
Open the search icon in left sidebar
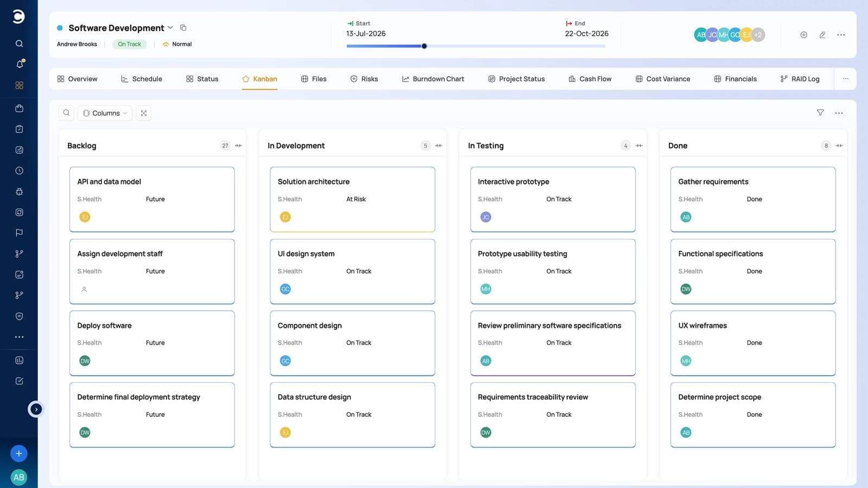[19, 43]
